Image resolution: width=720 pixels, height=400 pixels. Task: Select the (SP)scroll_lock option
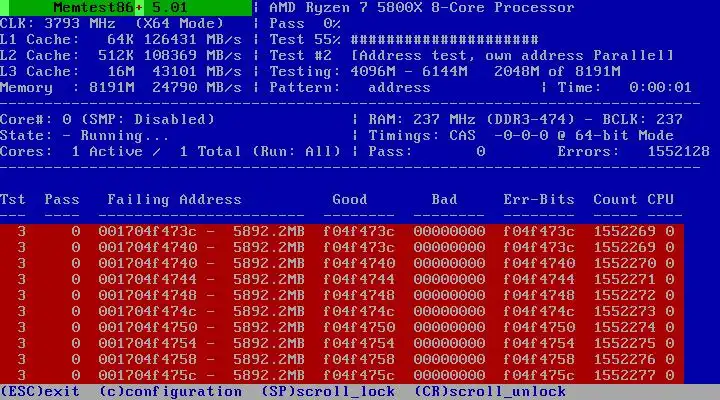click(x=328, y=392)
